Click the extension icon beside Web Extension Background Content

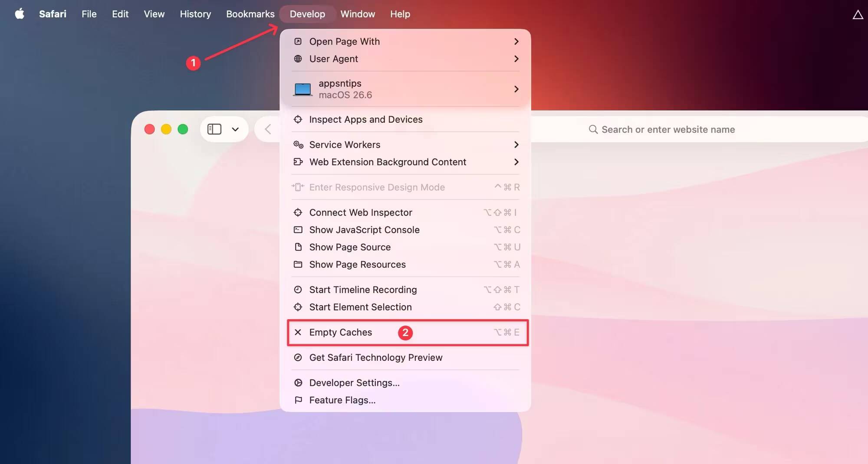[298, 162]
